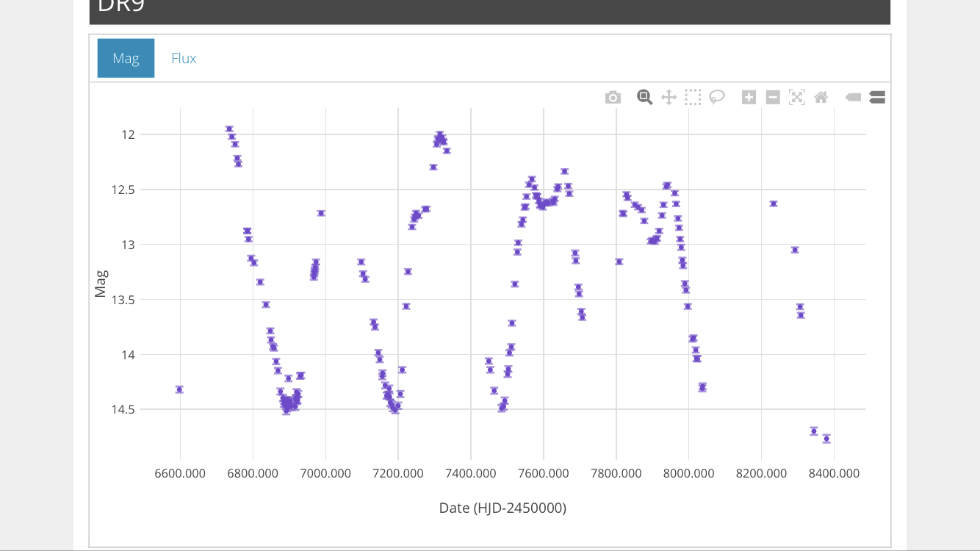The width and height of the screenshot is (980, 551).
Task: Enable compare data on hover
Action: click(x=877, y=97)
